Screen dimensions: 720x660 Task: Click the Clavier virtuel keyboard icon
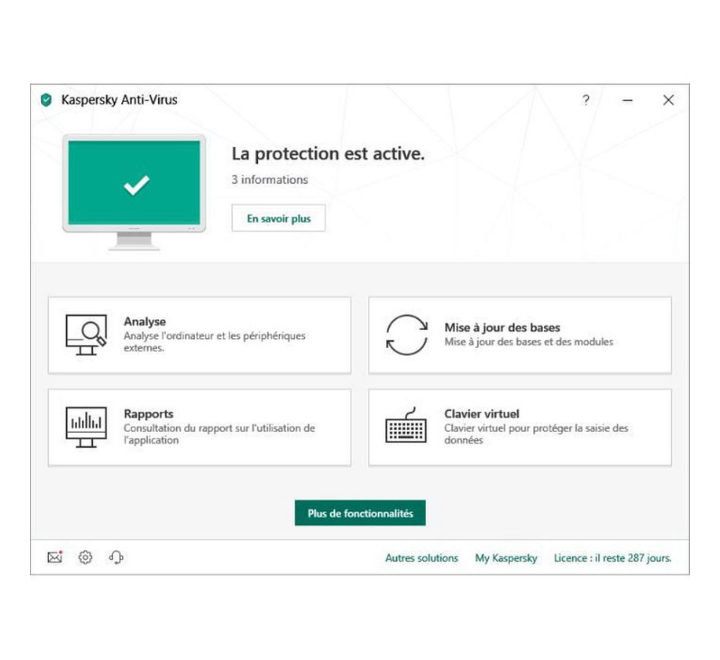tap(406, 427)
